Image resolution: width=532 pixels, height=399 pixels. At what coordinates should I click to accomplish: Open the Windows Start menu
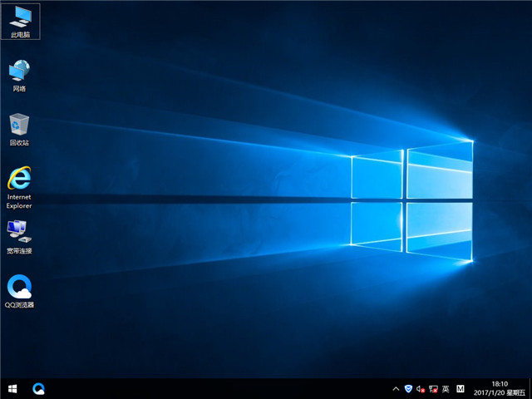click(x=12, y=389)
